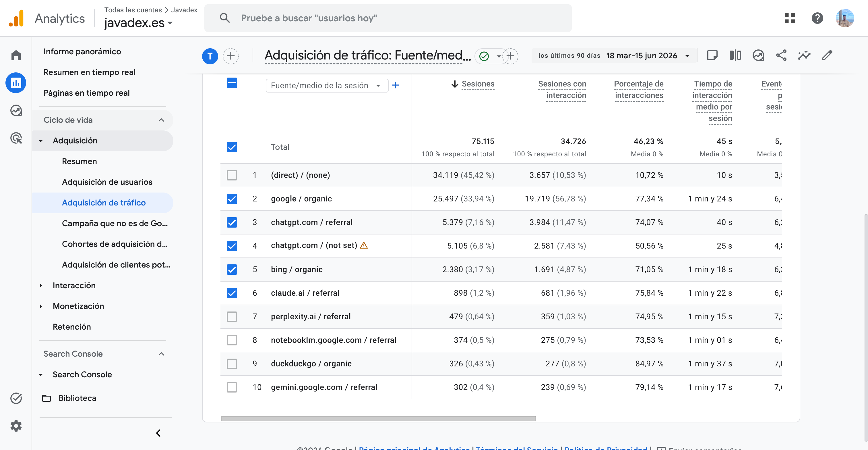Sort by Porcentaje de interacciones column

[x=639, y=90]
